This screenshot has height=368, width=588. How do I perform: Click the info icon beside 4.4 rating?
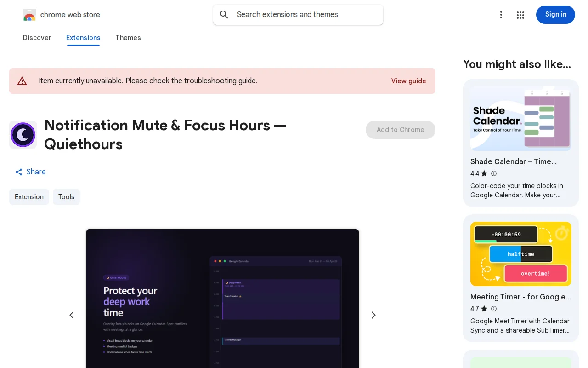click(494, 173)
